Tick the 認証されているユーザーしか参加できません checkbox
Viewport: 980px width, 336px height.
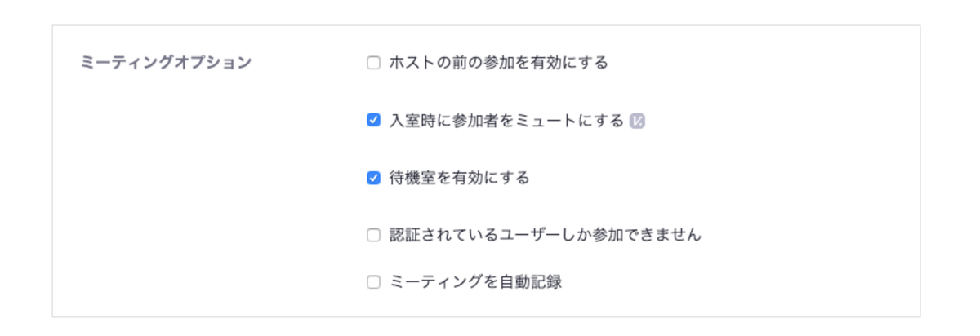pyautogui.click(x=373, y=235)
